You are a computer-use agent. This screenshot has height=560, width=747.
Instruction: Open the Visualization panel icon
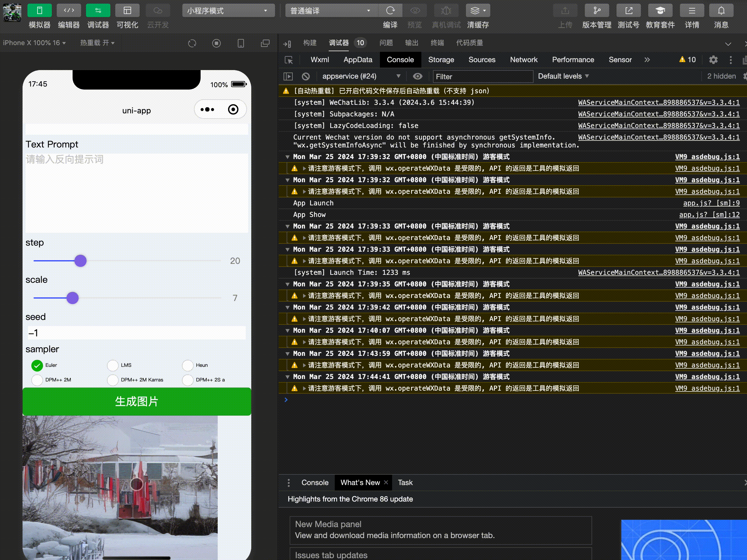tap(127, 10)
